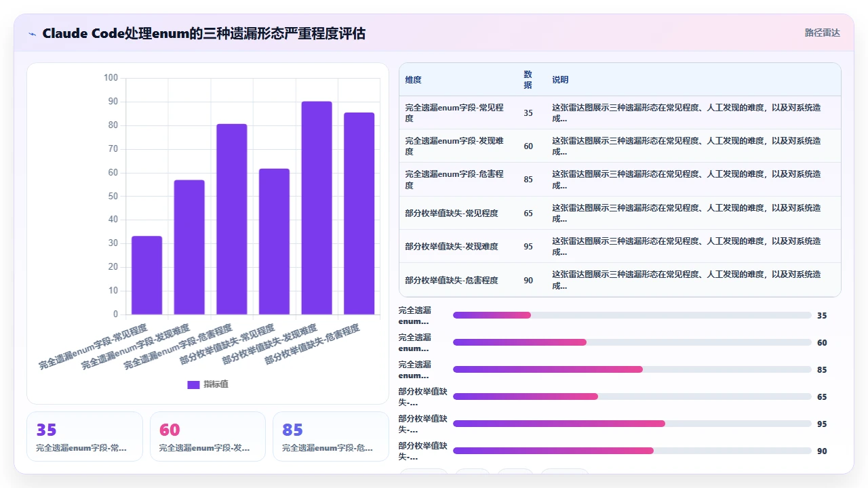Select table row 完全遗漏enum字段-常见程度
Viewport: 868px width, 488px height.
tap(620, 113)
